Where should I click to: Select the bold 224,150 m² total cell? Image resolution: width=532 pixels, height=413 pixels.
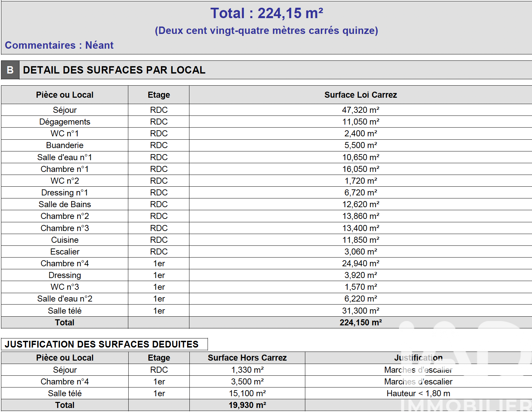pos(360,323)
